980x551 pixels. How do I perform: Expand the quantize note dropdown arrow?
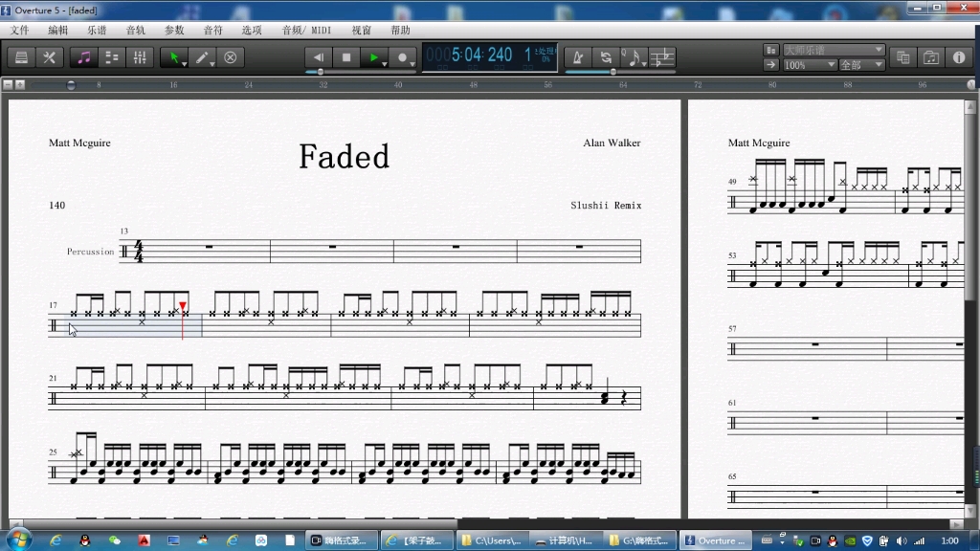point(644,64)
